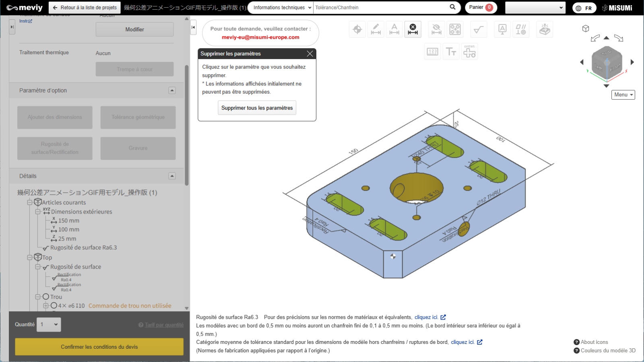Screen dimensions: 644x362
Task: Open the view cube Menu dropdown
Action: coord(623,95)
